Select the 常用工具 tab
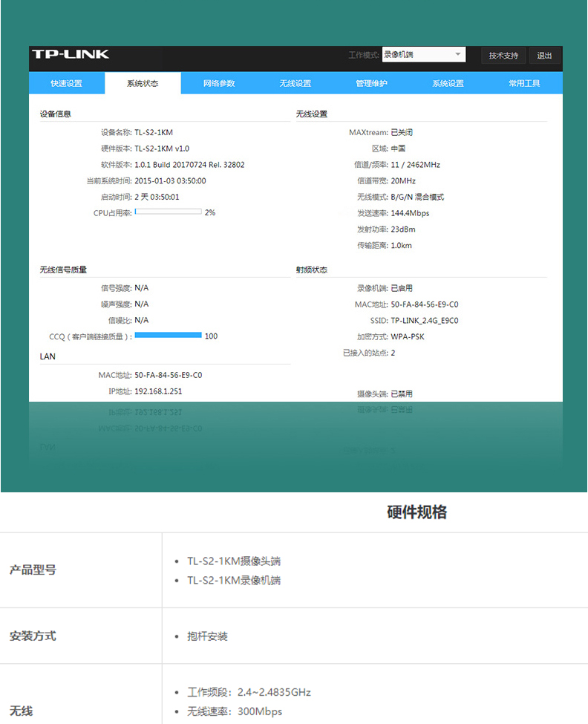 tap(524, 83)
